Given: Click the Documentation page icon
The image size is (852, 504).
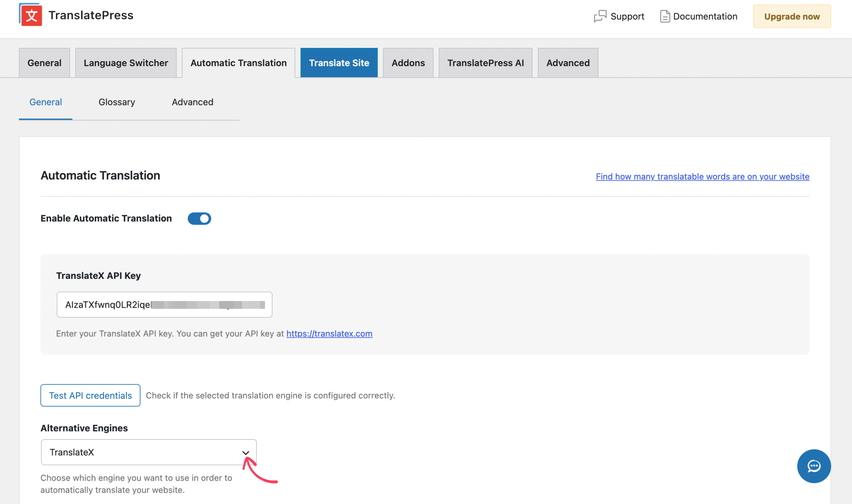Looking at the screenshot, I should (x=665, y=16).
